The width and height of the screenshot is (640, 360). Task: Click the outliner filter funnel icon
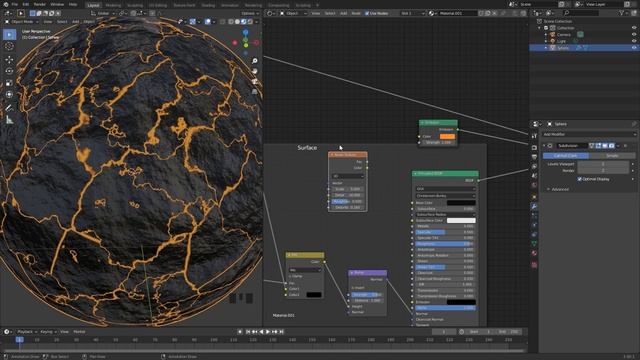pyautogui.click(x=622, y=13)
